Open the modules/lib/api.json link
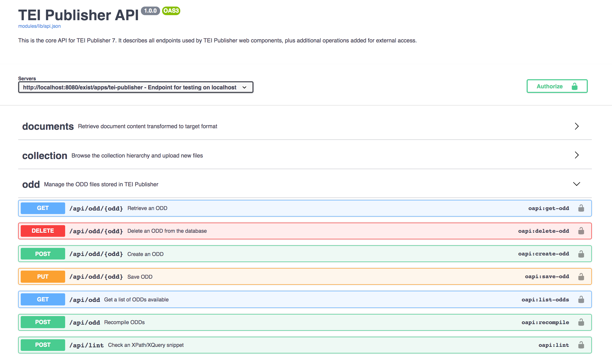Screen dimensions: 612x364 click(x=39, y=26)
